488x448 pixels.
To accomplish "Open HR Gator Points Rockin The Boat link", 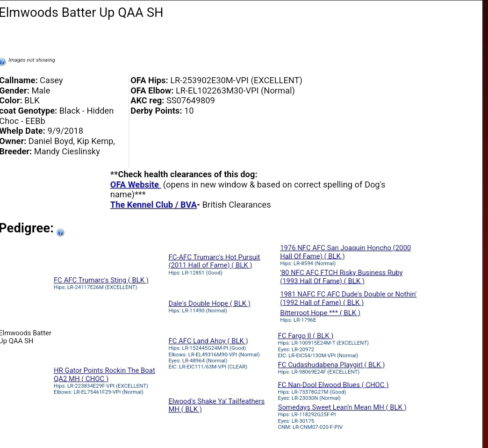I will pos(104,370).
